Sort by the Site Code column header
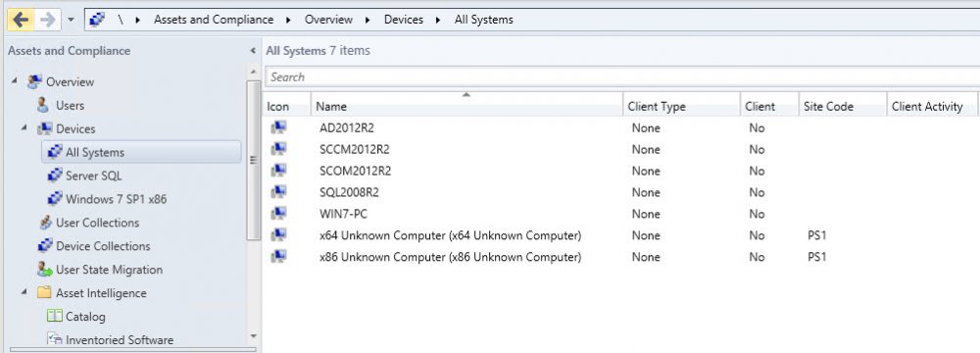Image resolution: width=980 pixels, height=353 pixels. (x=843, y=107)
